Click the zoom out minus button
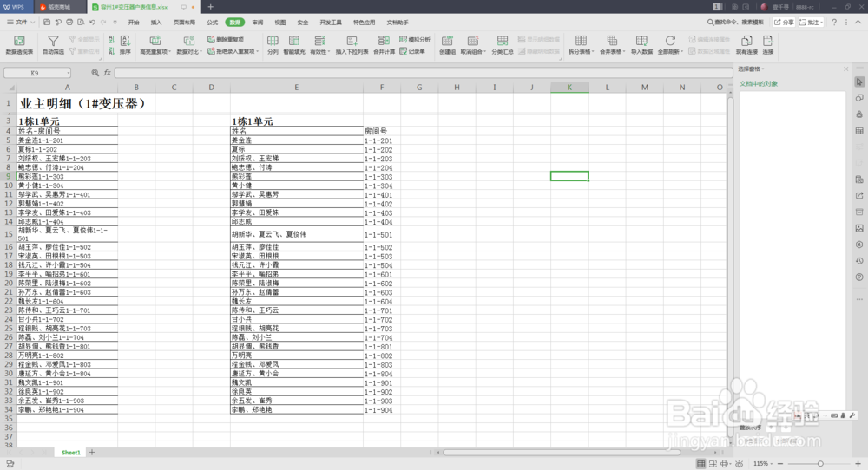 tap(780, 463)
